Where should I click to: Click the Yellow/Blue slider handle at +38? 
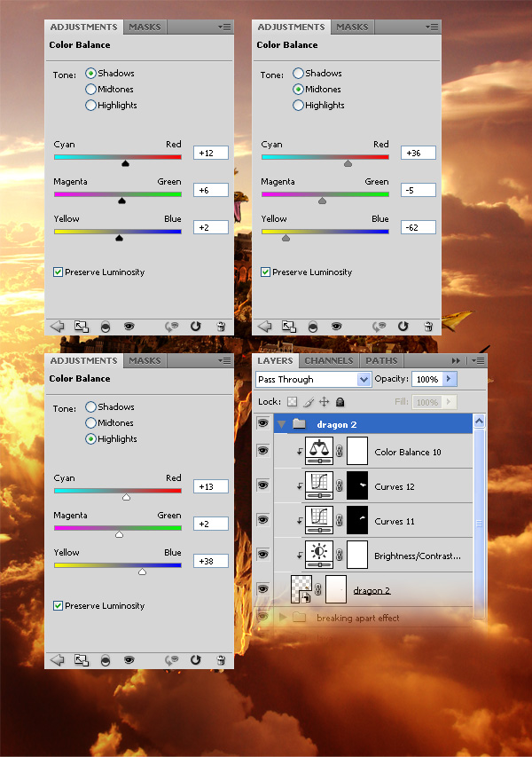pyautogui.click(x=142, y=572)
